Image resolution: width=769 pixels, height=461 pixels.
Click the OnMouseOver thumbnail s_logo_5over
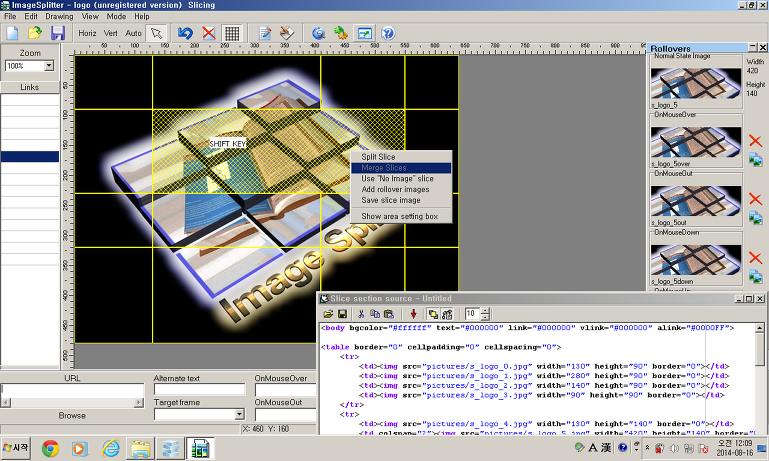695,142
